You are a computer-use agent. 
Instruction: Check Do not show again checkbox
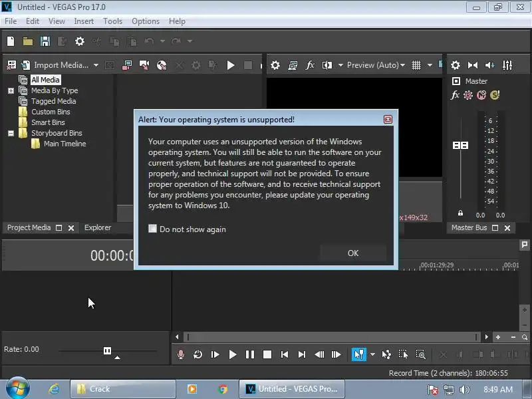click(x=153, y=229)
